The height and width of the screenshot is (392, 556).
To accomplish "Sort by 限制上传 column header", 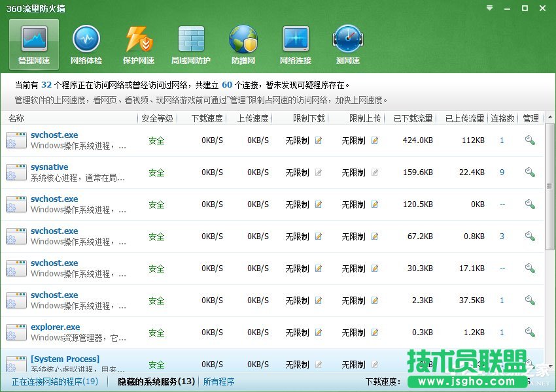I will pyautogui.click(x=365, y=118).
